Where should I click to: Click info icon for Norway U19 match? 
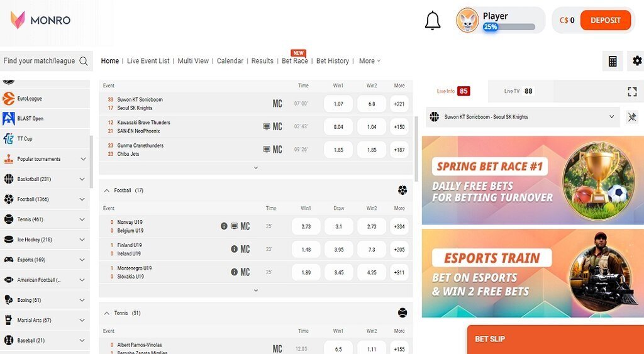tap(224, 226)
